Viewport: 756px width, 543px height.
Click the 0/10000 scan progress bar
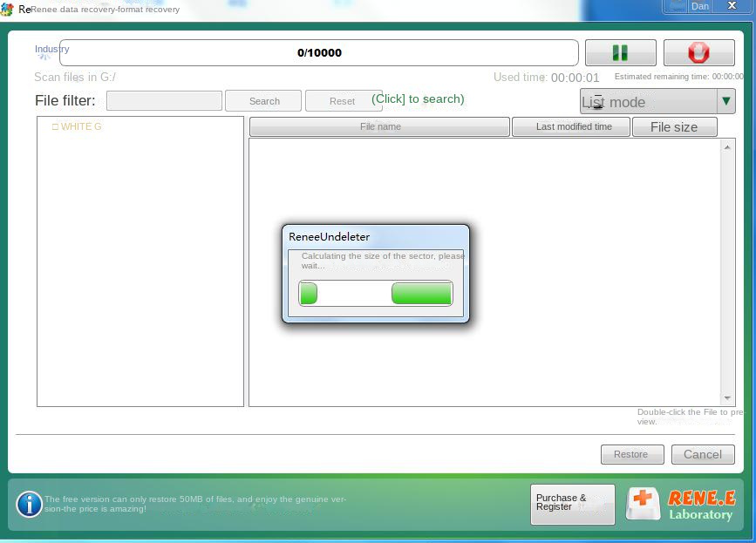319,52
